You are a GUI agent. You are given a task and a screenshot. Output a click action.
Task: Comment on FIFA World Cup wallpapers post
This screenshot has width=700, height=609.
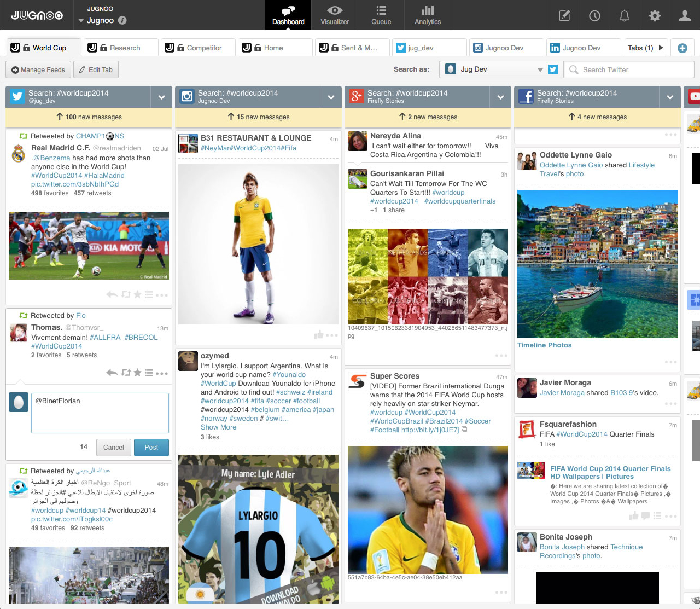click(x=645, y=515)
